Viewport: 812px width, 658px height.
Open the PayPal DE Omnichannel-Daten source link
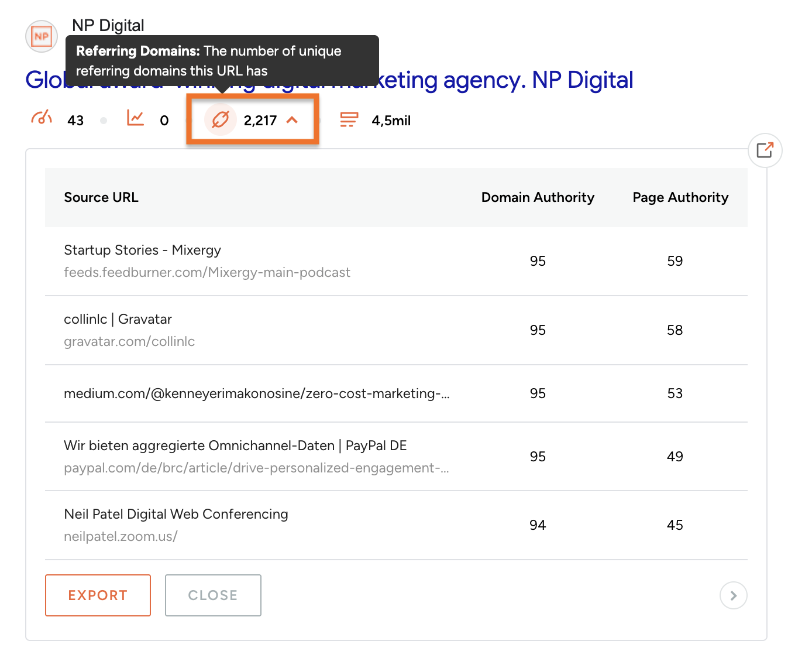pyautogui.click(x=235, y=445)
